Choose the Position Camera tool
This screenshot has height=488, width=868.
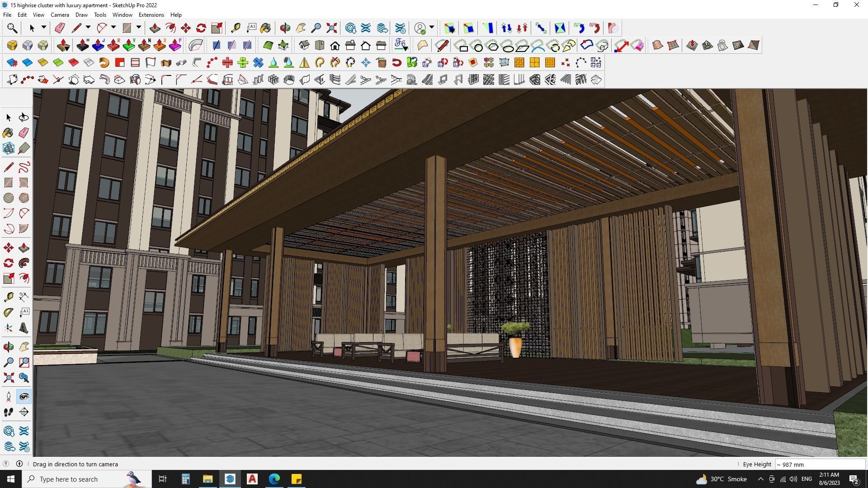coord(9,397)
